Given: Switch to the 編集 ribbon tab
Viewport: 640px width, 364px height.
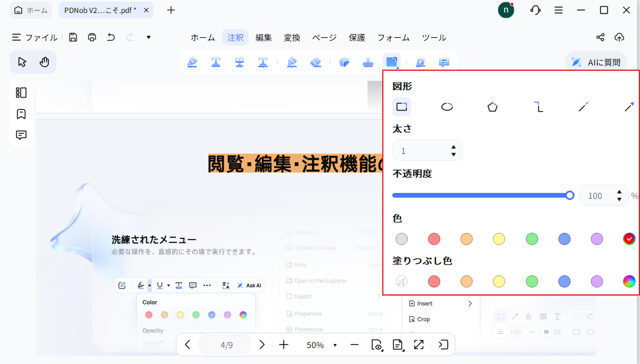Looking at the screenshot, I should pos(264,37).
